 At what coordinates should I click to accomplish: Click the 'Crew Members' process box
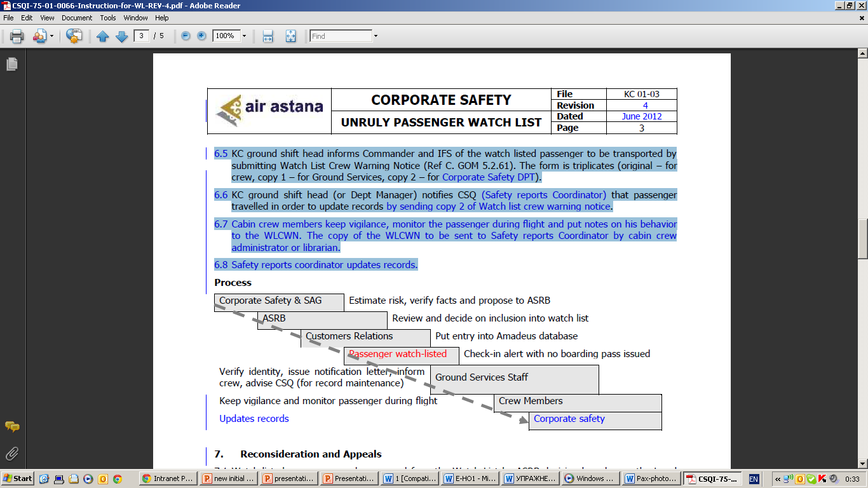(578, 403)
